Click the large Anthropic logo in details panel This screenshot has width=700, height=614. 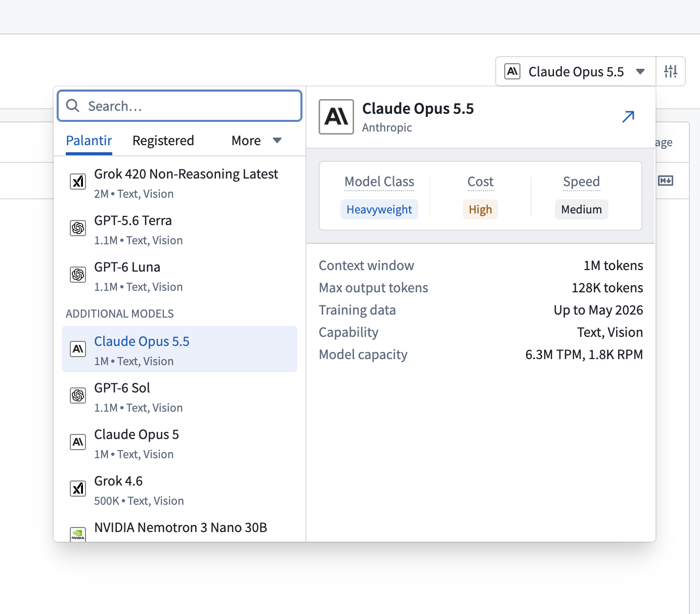336,117
